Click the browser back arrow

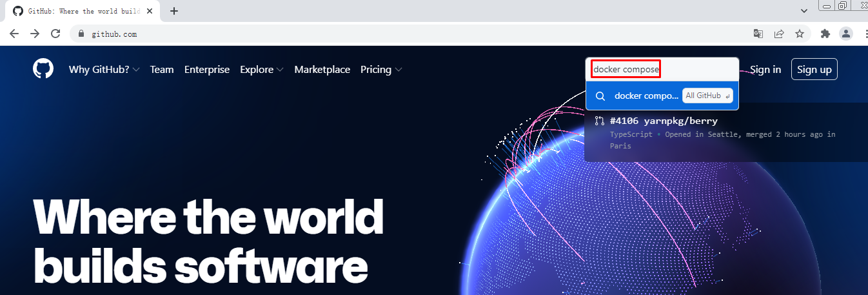click(x=14, y=34)
